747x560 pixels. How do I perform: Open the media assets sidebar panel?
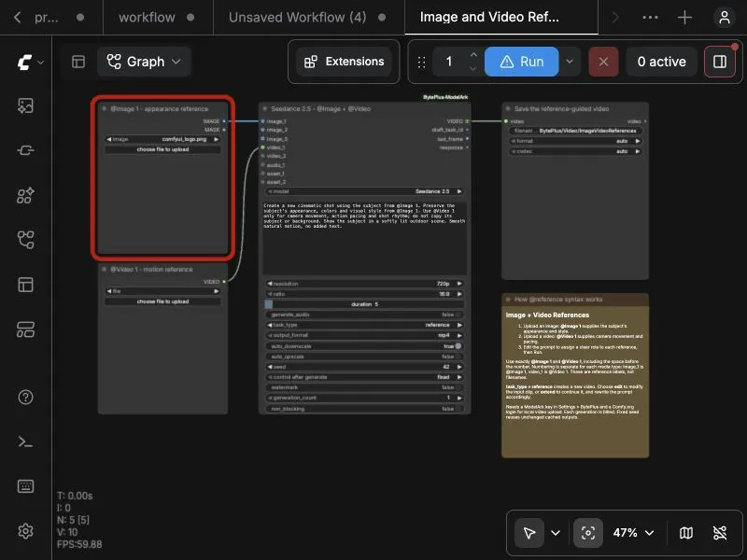coord(26,105)
